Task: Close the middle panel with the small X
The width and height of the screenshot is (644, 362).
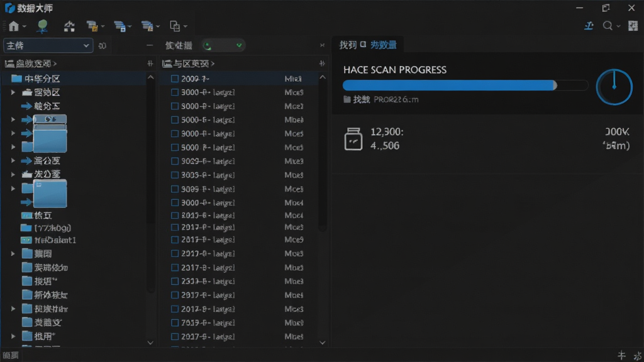Action: point(322,45)
